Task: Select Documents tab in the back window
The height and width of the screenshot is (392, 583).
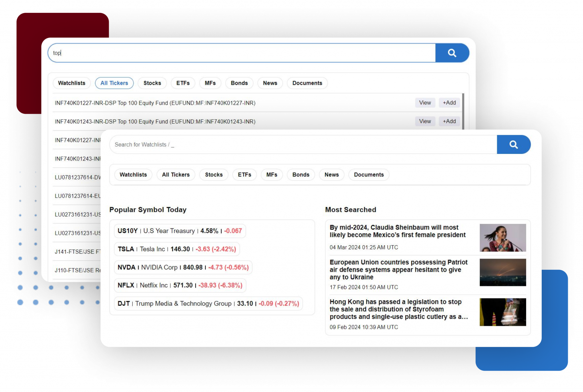Action: (x=307, y=83)
